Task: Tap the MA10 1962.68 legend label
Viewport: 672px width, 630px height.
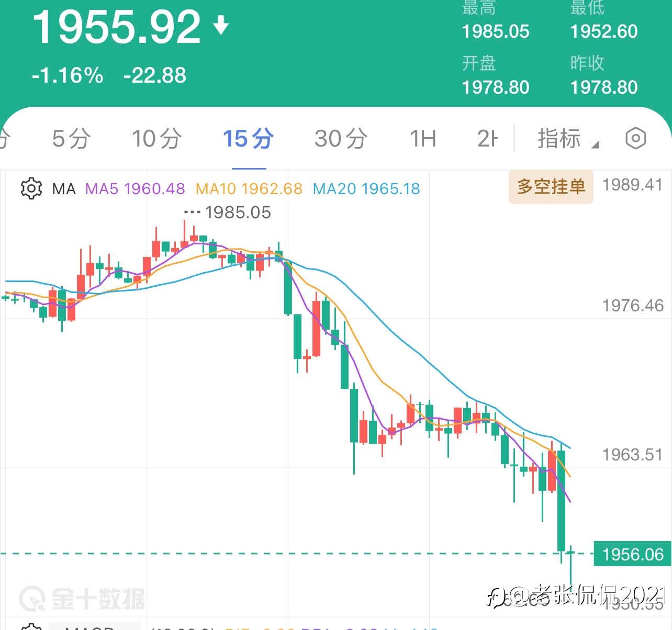Action: 249,188
